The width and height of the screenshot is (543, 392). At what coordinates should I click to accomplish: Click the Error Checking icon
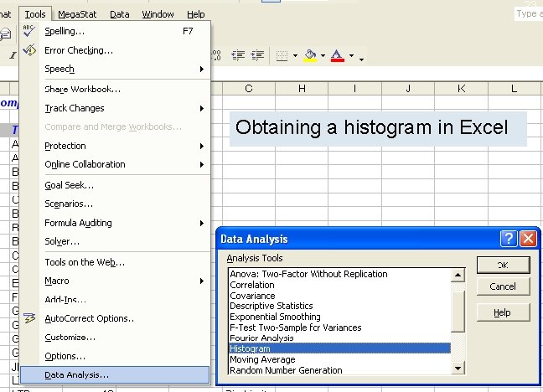29,50
